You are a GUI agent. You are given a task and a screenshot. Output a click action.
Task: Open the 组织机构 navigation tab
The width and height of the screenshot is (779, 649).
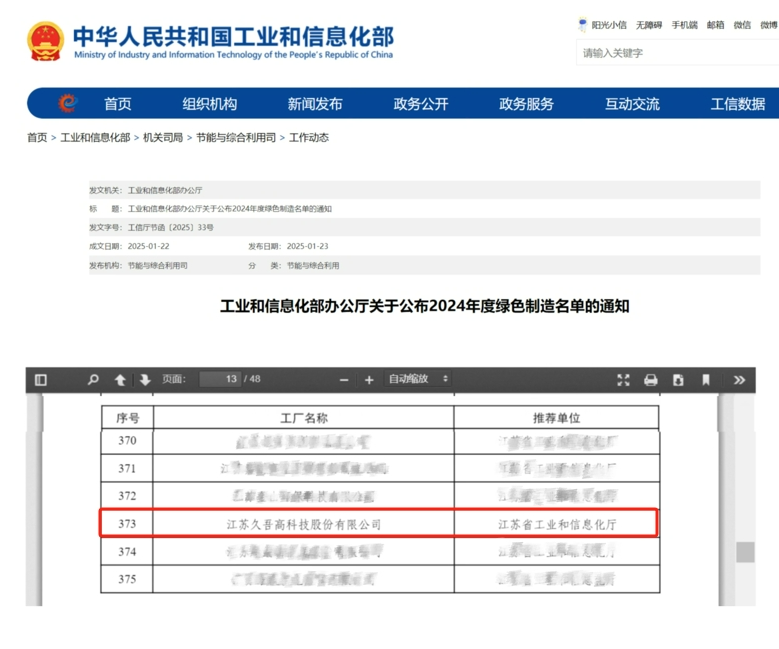click(x=210, y=104)
